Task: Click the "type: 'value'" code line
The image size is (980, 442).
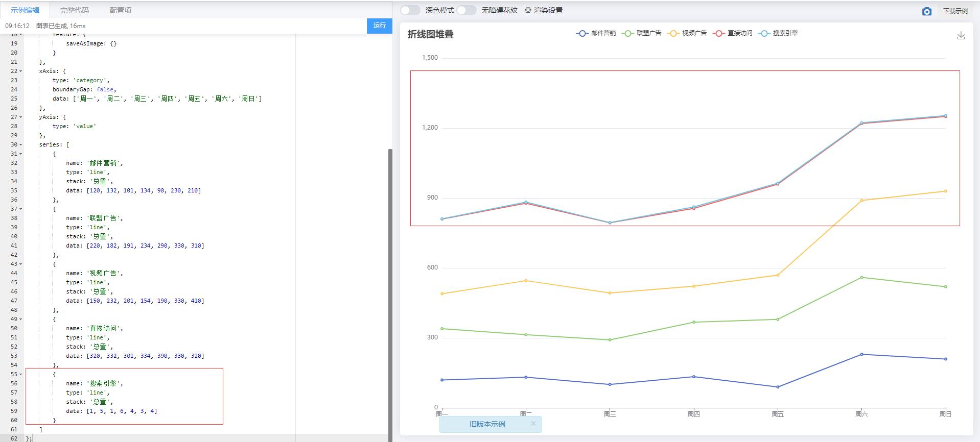Action: point(74,126)
